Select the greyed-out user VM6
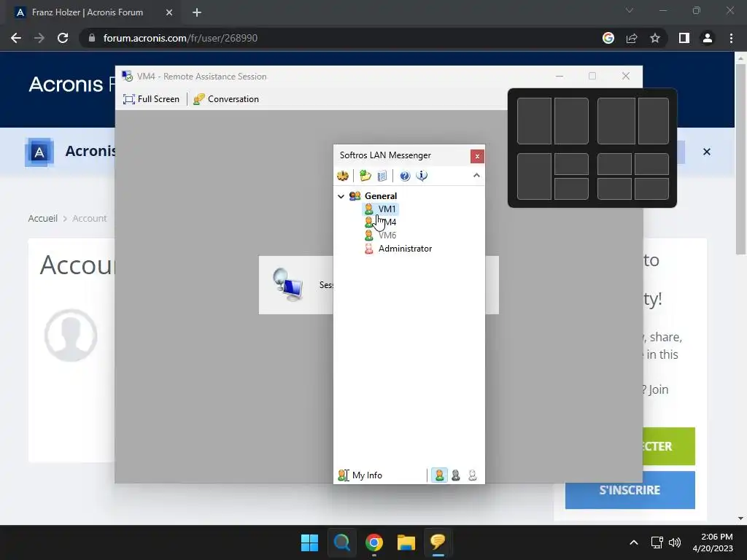Viewport: 747px width, 560px height. click(x=387, y=236)
